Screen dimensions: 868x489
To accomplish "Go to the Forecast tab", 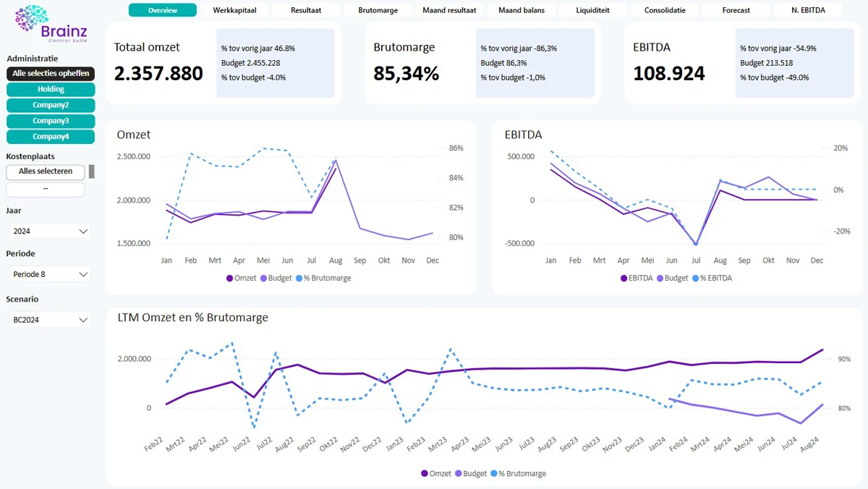I will pyautogui.click(x=736, y=10).
